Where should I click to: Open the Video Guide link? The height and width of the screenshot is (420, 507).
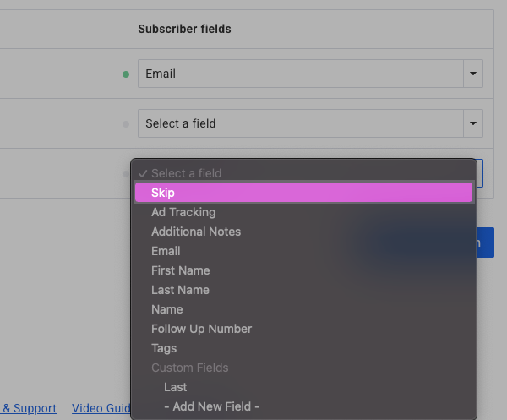coord(101,408)
